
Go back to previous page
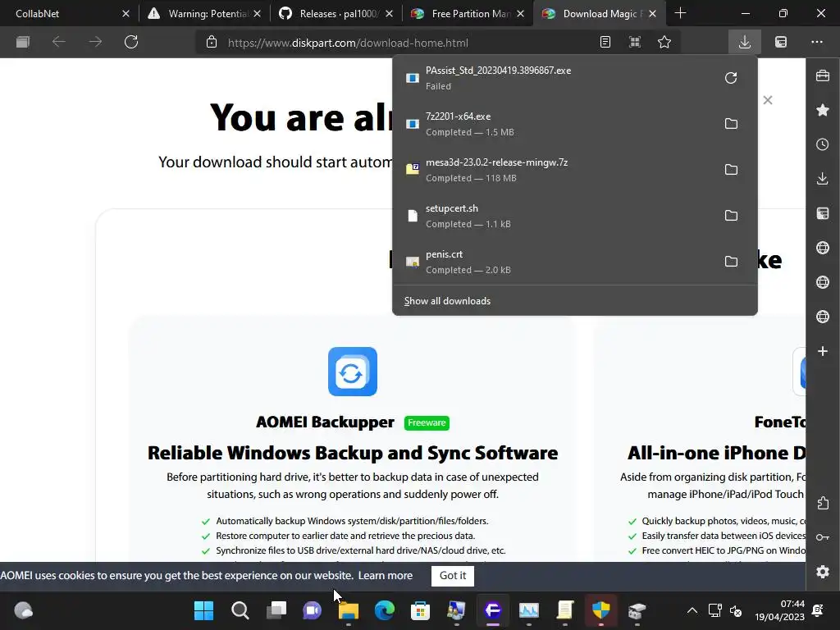coord(59,42)
